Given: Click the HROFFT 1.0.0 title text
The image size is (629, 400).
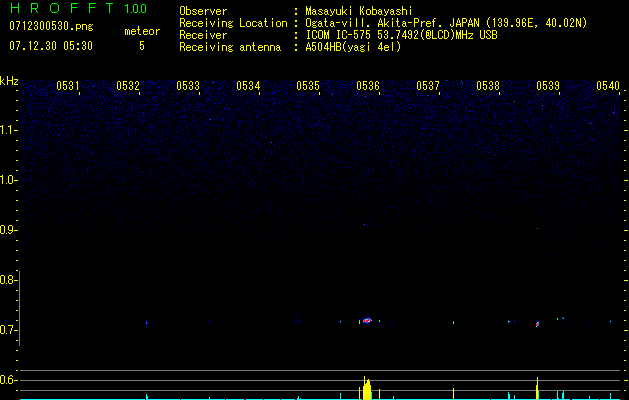Looking at the screenshot, I should coord(78,8).
